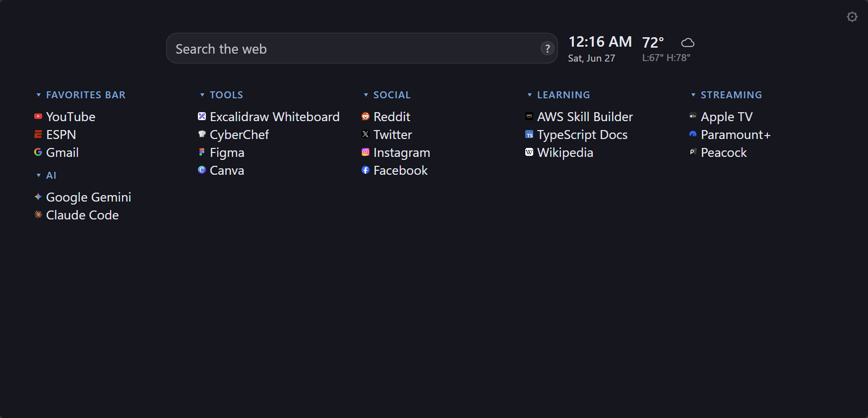Click the Peacock favicon
The height and width of the screenshot is (418, 868).
pos(693,152)
